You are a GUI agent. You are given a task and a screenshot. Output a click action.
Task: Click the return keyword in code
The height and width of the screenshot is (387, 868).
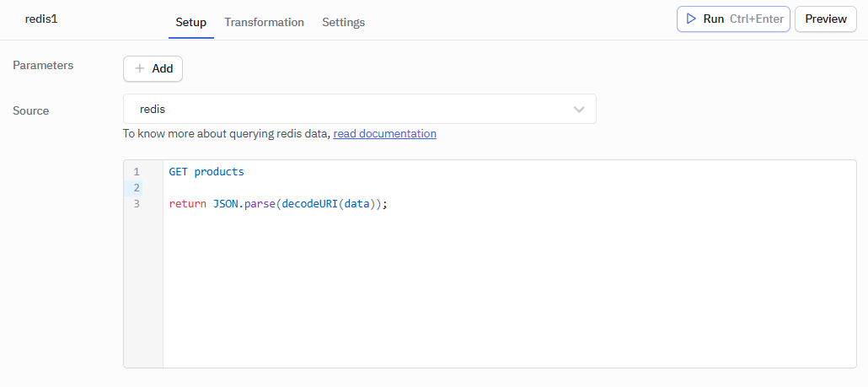187,203
